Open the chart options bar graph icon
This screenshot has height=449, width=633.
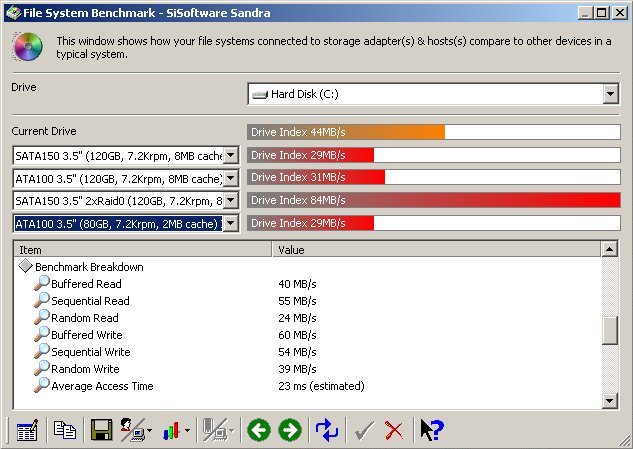[x=174, y=430]
